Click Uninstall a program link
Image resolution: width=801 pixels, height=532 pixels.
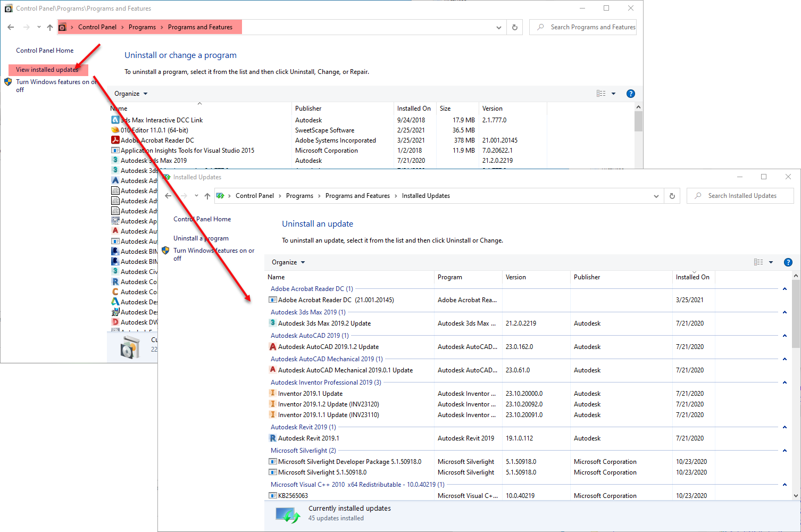[201, 238]
